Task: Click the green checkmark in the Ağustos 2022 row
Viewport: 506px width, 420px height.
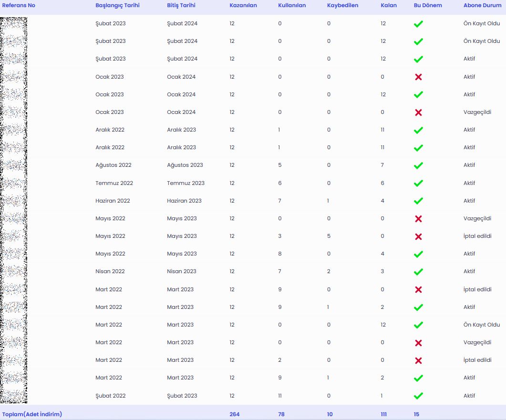Action: 418,165
